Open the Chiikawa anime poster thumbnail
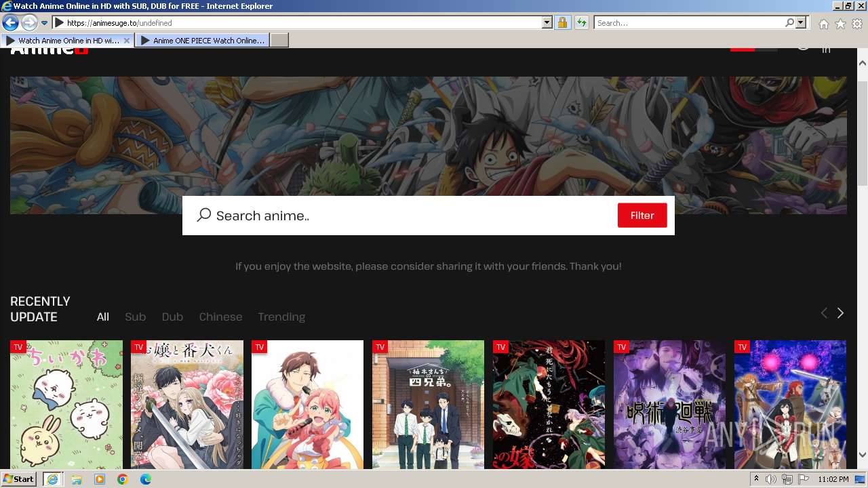 (66, 405)
